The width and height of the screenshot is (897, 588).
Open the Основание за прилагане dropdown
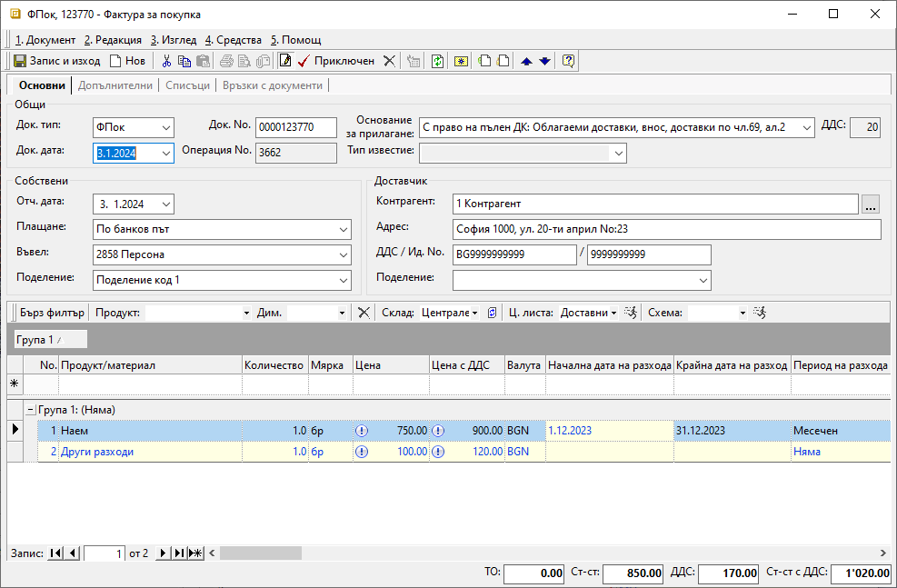[807, 127]
